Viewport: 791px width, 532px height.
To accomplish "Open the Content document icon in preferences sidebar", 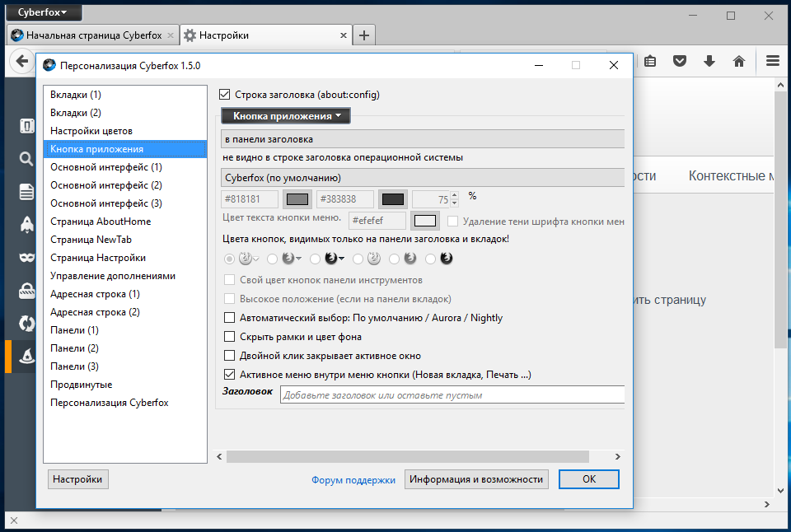I will (26, 192).
